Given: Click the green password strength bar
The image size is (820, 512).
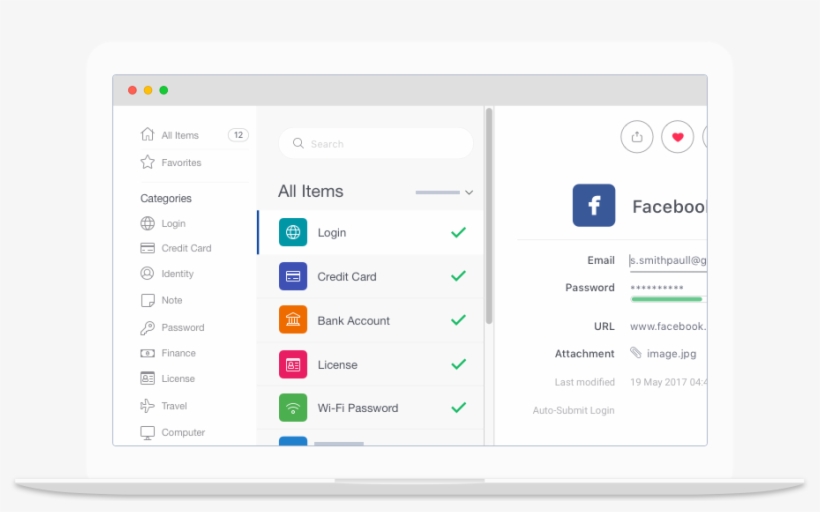Looking at the screenshot, I should pos(666,299).
